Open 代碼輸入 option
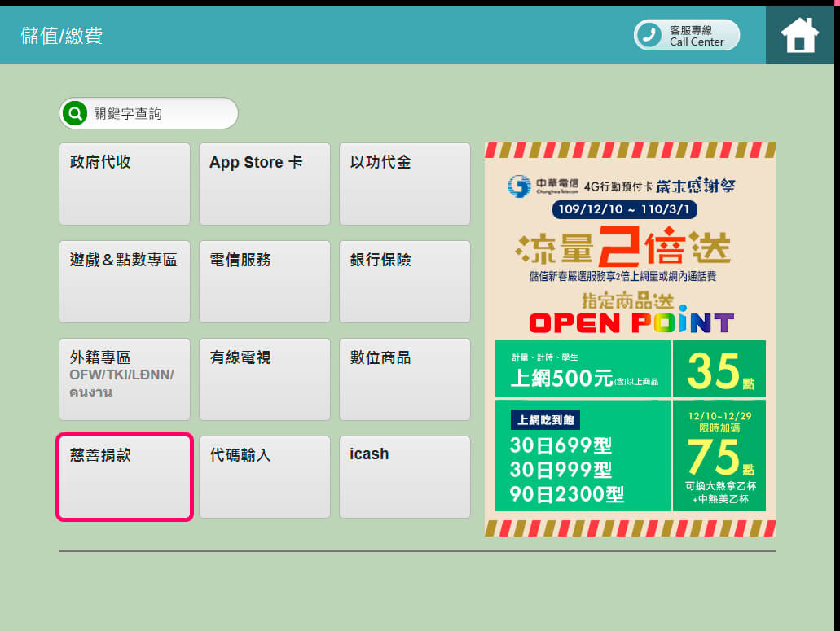This screenshot has height=631, width=840. tap(264, 477)
